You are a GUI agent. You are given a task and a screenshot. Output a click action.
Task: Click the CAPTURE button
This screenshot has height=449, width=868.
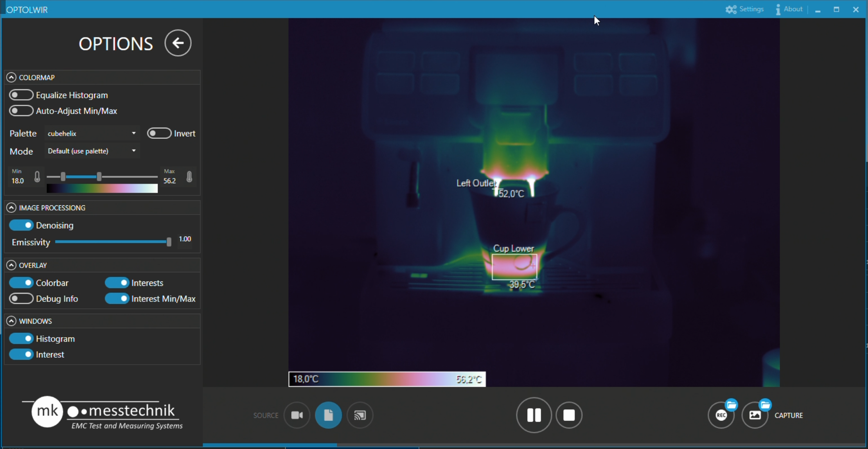tap(755, 415)
